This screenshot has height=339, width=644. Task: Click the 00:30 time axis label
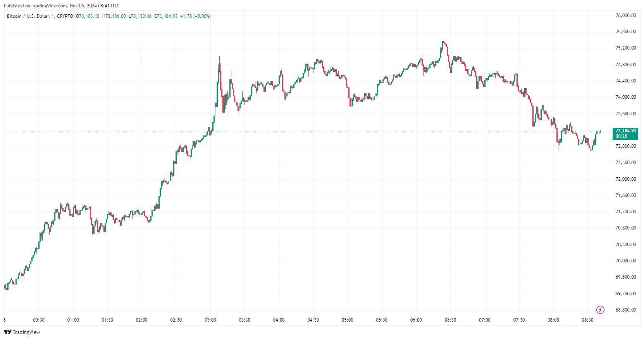[39, 320]
